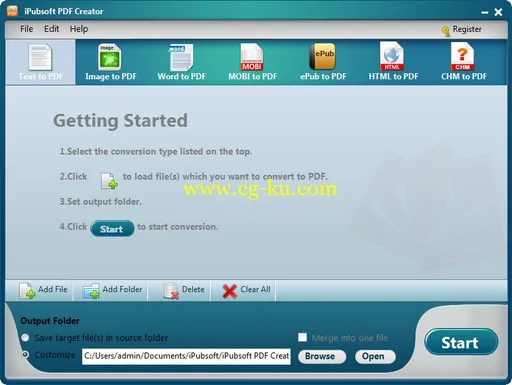Choose the Word to PDF converter
Screen dimensions: 512x385
pyautogui.click(x=181, y=62)
